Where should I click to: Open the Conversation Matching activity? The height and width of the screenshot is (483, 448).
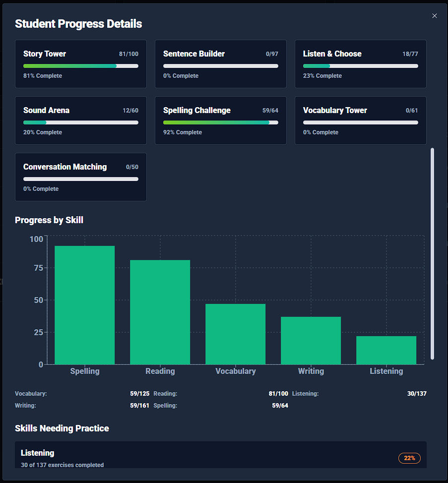[x=80, y=177]
